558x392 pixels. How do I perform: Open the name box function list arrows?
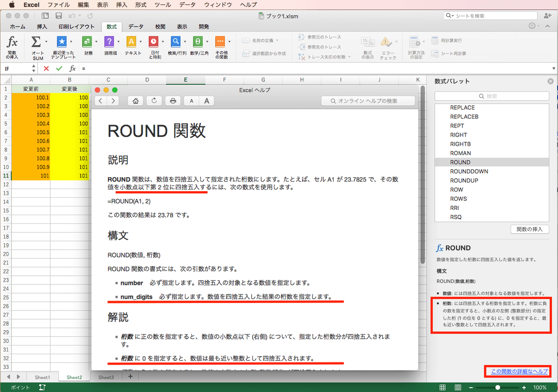[x=34, y=68]
